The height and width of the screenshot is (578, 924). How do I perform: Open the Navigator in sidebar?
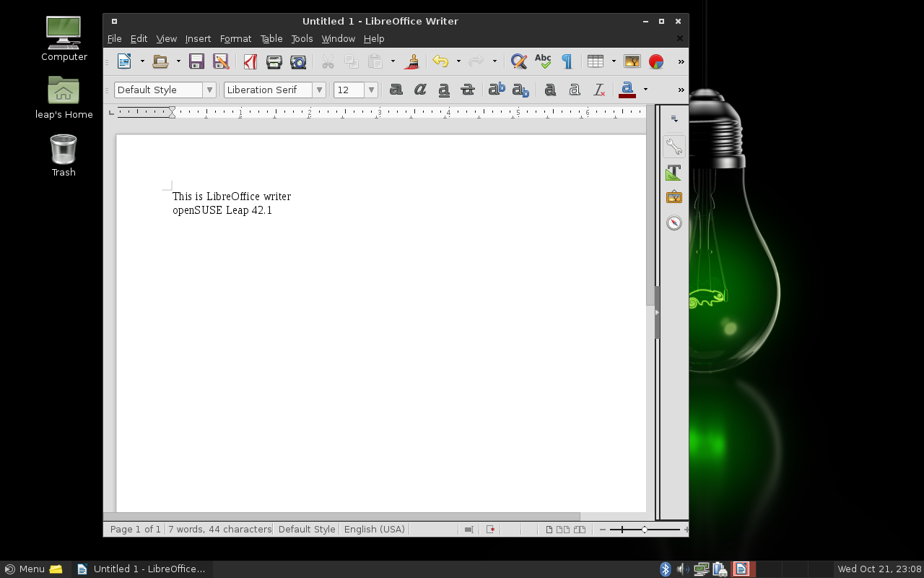[x=674, y=223]
